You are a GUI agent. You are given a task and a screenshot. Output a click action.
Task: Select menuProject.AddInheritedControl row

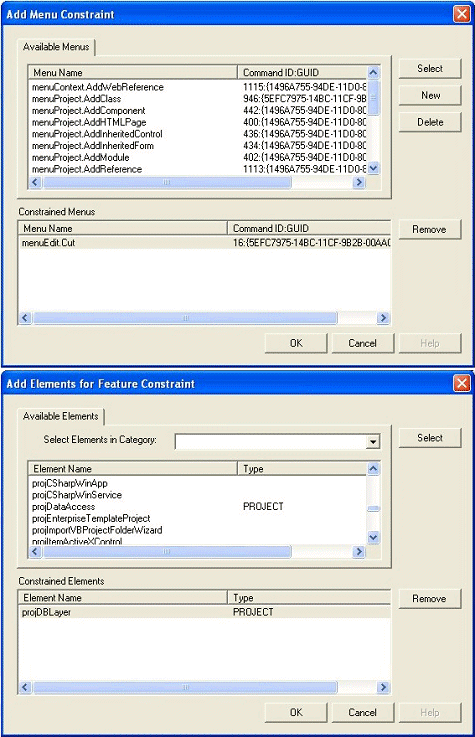[199, 134]
